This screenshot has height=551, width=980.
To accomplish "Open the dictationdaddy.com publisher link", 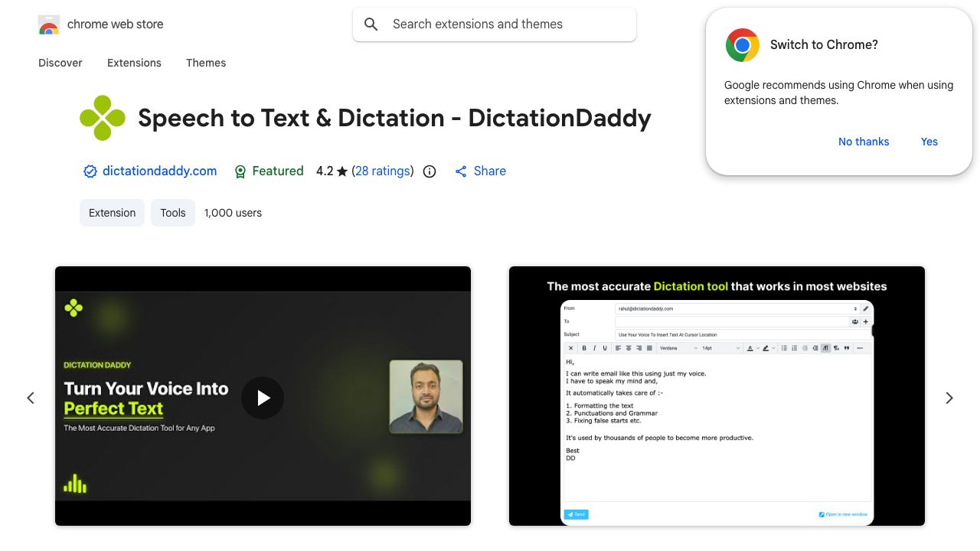I will pyautogui.click(x=159, y=171).
